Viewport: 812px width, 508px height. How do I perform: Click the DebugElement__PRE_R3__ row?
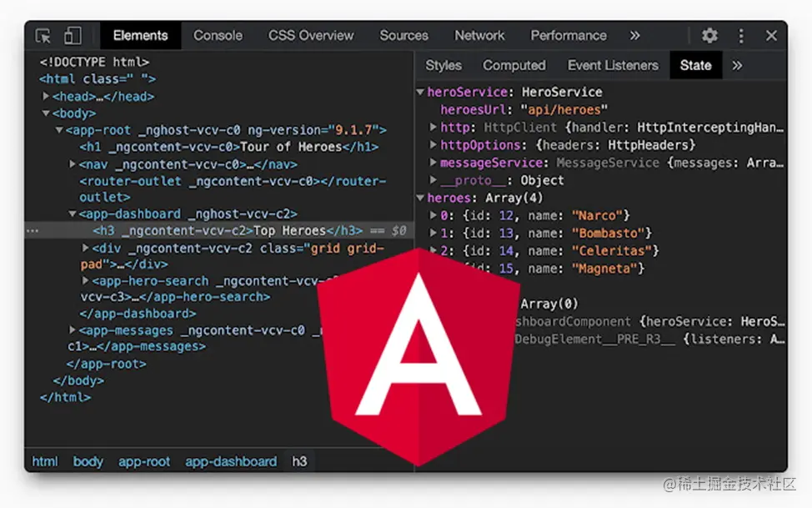pyautogui.click(x=650, y=339)
